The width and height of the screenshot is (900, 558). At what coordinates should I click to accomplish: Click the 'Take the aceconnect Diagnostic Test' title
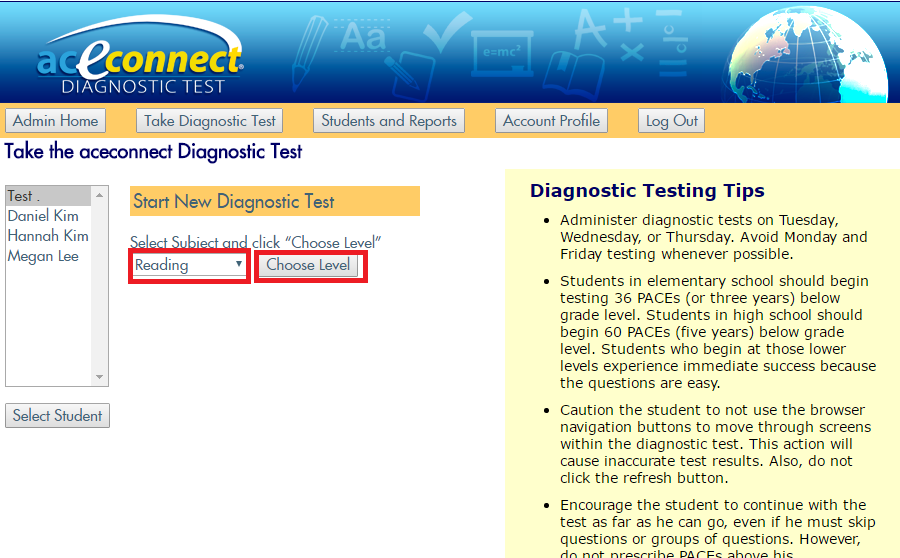pyautogui.click(x=153, y=152)
